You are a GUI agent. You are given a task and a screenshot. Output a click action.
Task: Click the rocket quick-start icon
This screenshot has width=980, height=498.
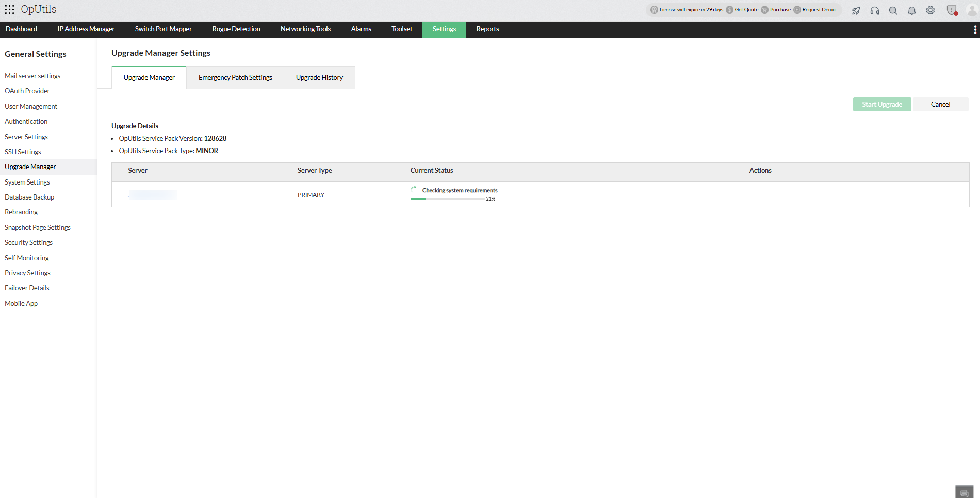pyautogui.click(x=856, y=10)
